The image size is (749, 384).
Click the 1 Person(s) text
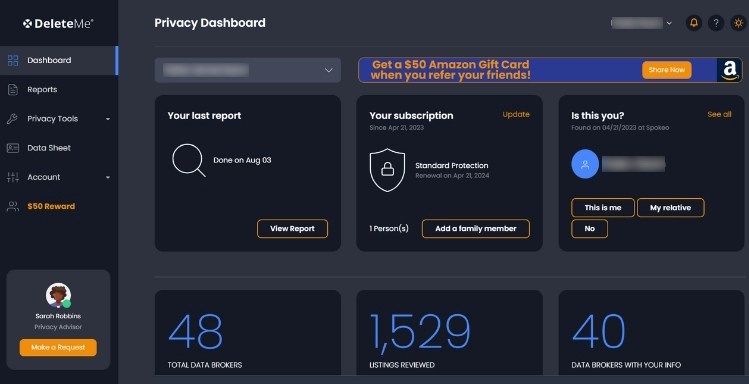point(389,229)
